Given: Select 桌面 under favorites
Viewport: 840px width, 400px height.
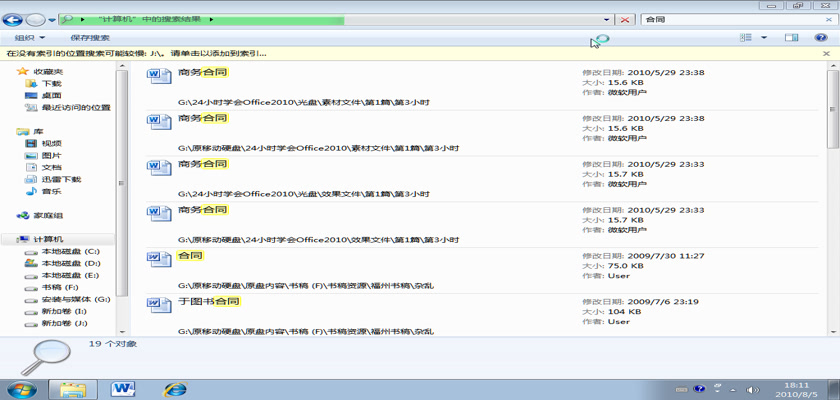Looking at the screenshot, I should 51,96.
